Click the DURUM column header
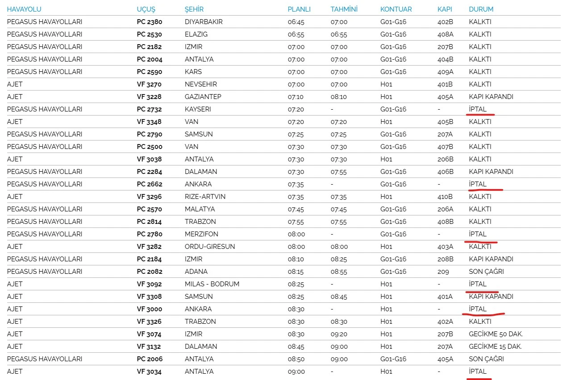Viewport: 588px width, 380px height. pyautogui.click(x=481, y=9)
